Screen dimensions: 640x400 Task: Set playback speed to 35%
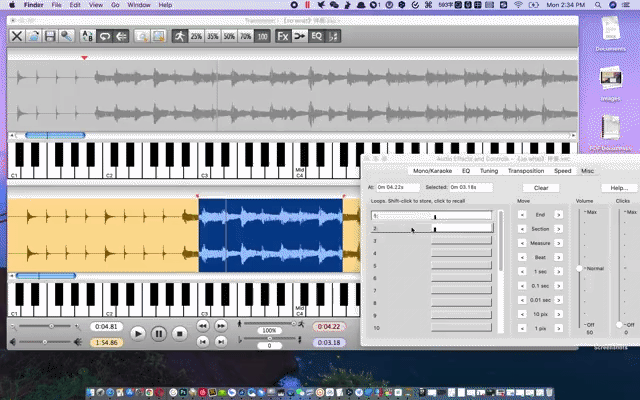pyautogui.click(x=213, y=36)
